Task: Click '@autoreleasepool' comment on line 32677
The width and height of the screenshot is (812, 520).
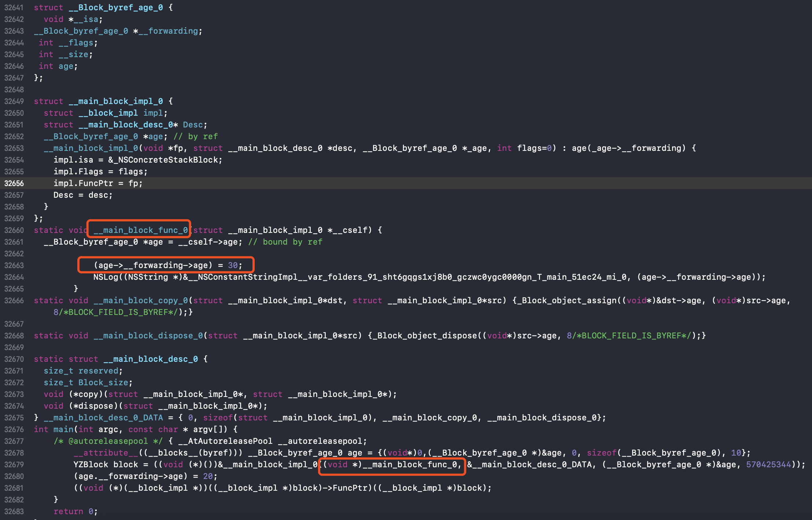Action: [108, 441]
